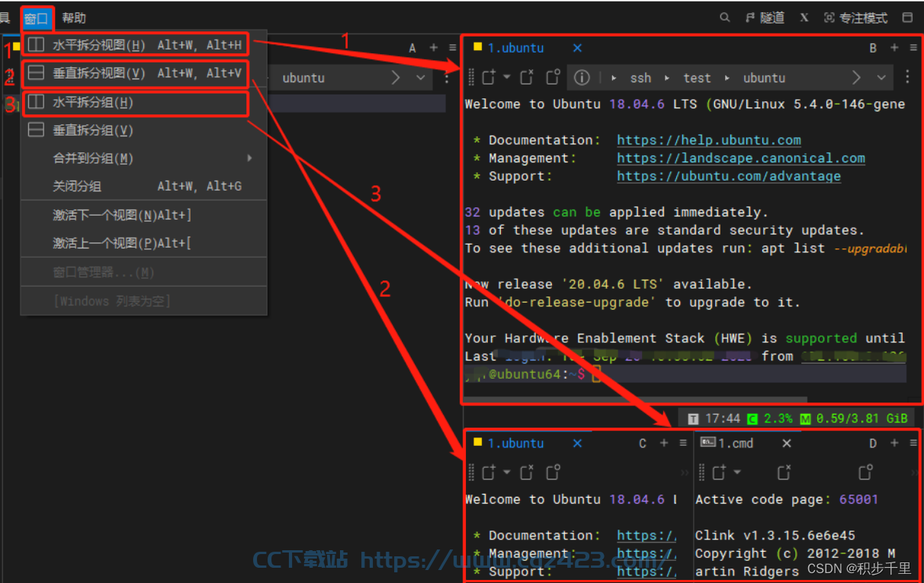Open the 隧道 tunnel tool

coord(765,18)
